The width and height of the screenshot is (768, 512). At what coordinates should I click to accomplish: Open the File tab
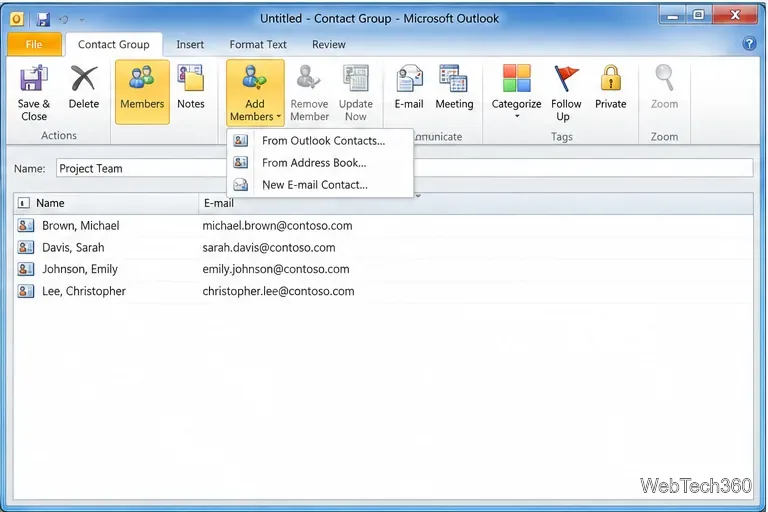point(34,45)
